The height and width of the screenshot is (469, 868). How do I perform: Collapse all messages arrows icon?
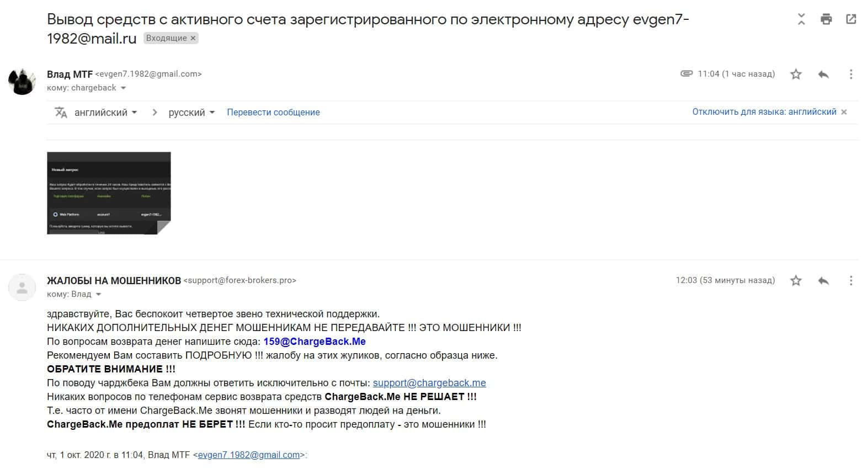801,19
